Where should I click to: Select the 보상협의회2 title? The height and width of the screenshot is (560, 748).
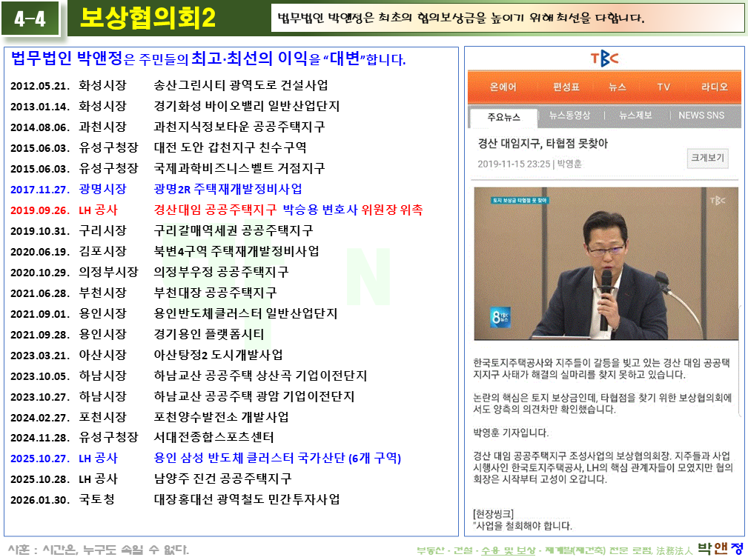[148, 18]
